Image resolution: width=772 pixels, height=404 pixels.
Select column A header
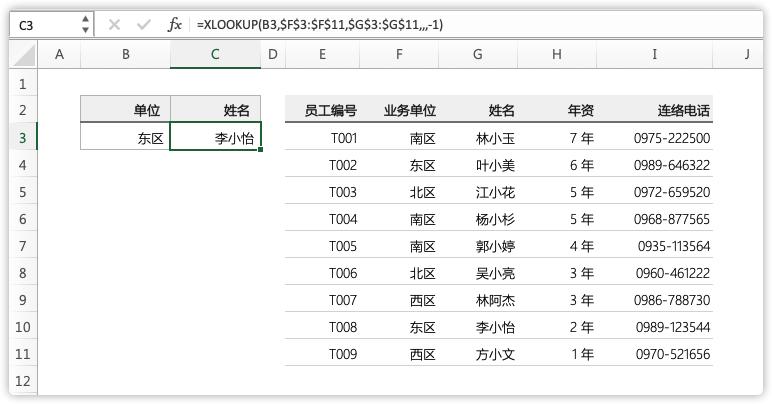(x=60, y=55)
